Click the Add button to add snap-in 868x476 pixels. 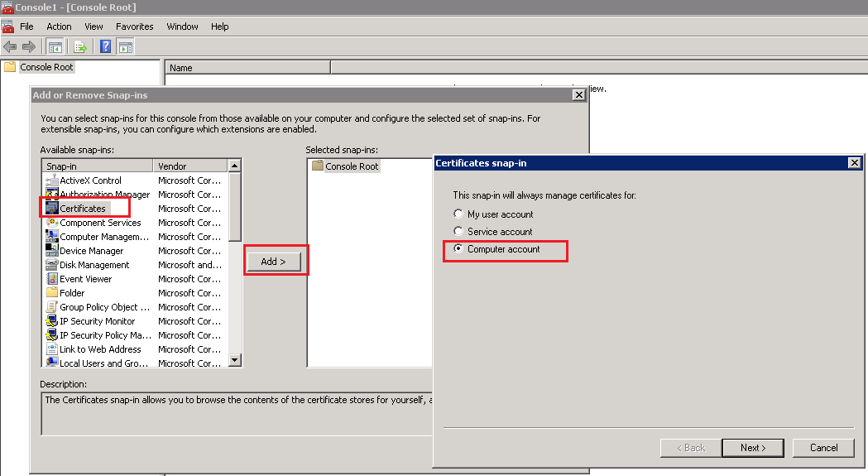pyautogui.click(x=273, y=262)
